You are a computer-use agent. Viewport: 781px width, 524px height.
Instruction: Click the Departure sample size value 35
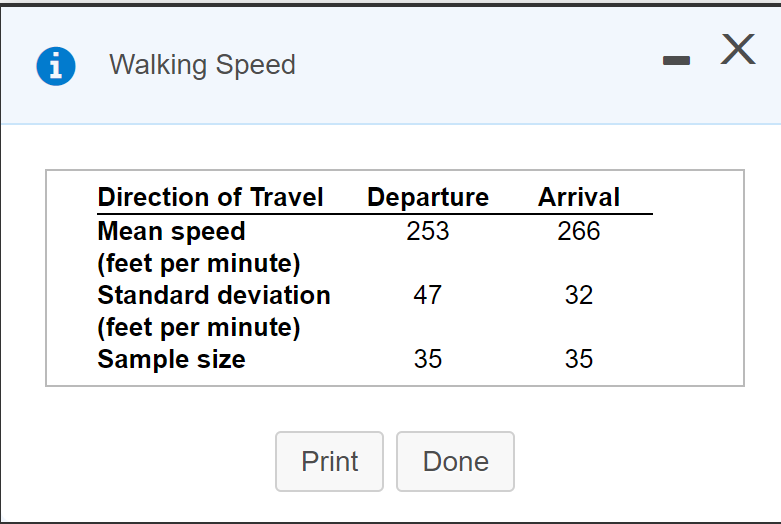(x=428, y=359)
